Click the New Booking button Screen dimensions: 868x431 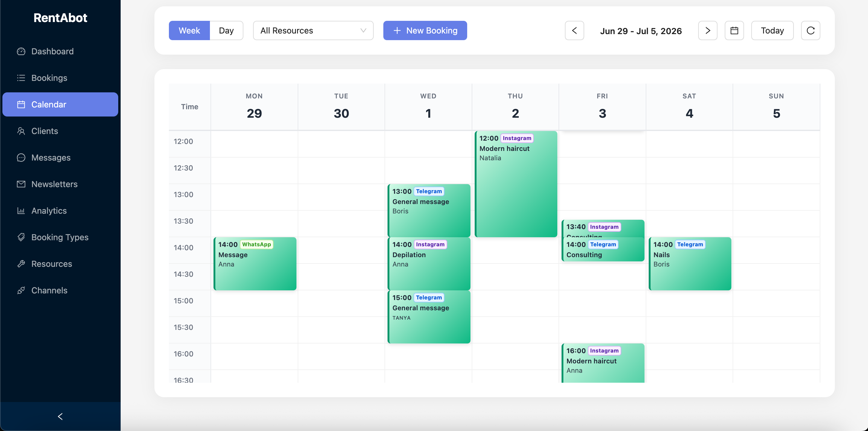pos(425,31)
